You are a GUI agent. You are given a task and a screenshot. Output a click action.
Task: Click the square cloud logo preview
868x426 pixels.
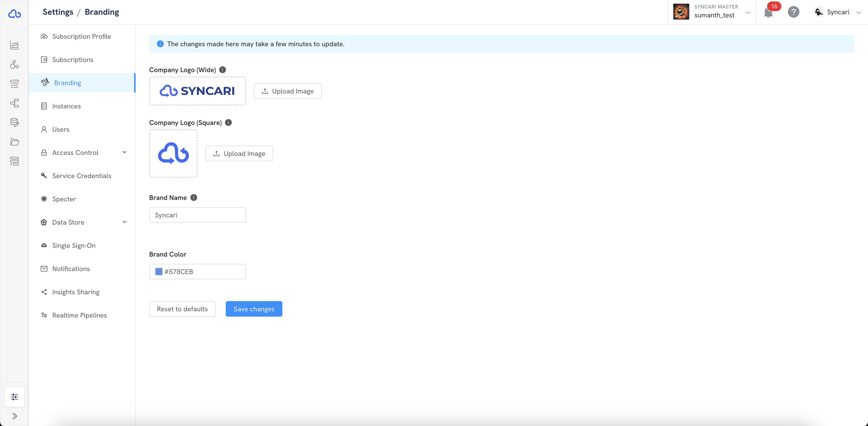(174, 153)
